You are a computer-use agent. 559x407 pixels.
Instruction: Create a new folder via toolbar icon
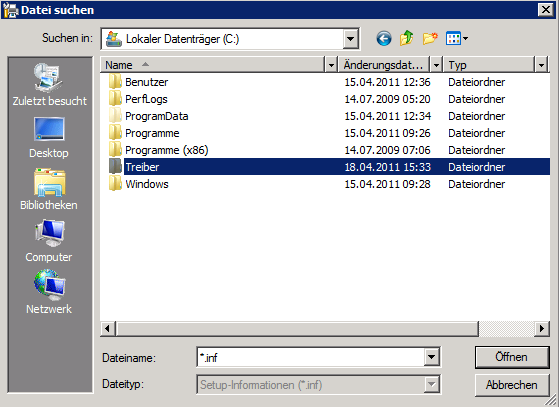point(430,38)
